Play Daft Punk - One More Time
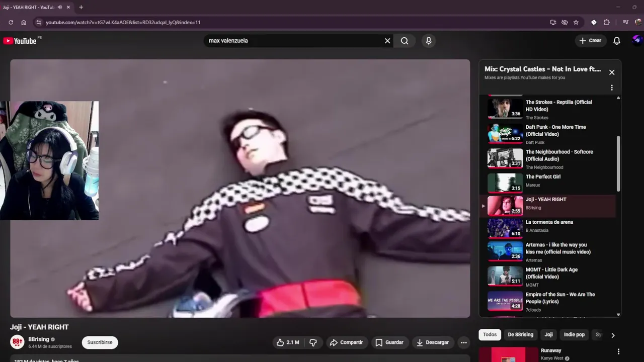The width and height of the screenshot is (644, 362). pos(548,134)
